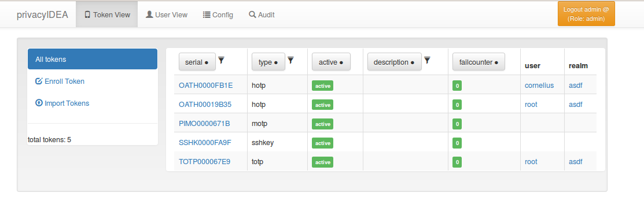
Task: Toggle active state of TOTP000067E9
Action: (322, 162)
